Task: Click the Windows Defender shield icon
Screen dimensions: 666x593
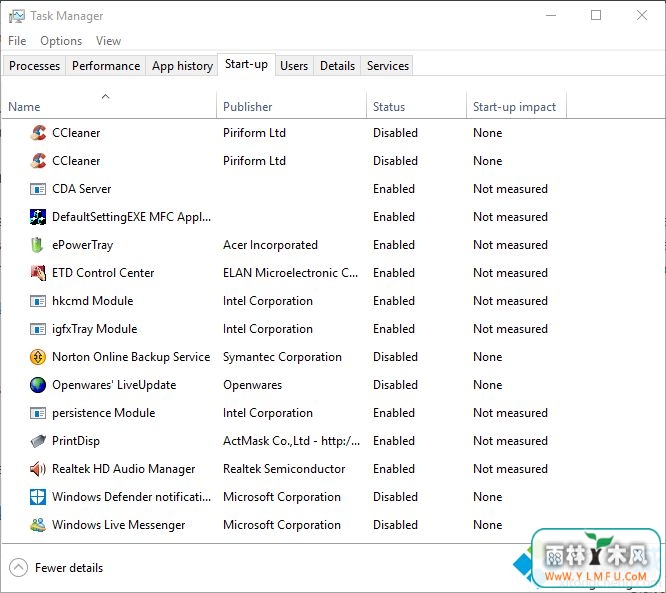Action: pyautogui.click(x=38, y=497)
